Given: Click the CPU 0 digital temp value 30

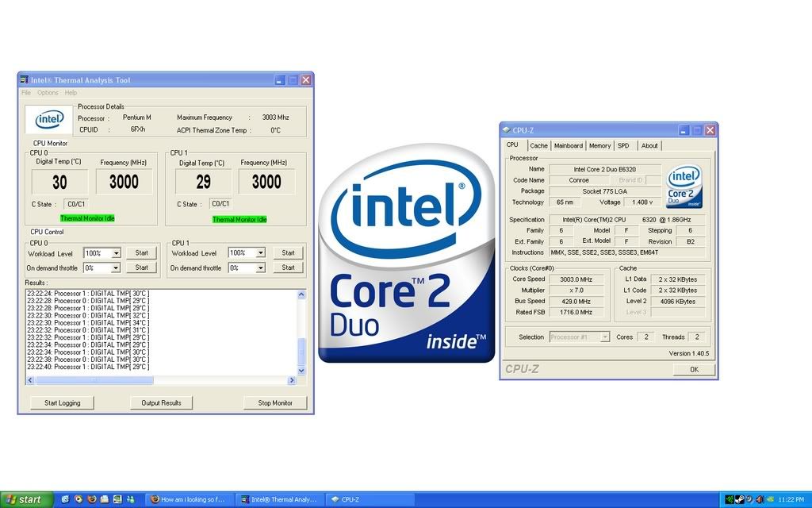Looking at the screenshot, I should click(x=59, y=182).
